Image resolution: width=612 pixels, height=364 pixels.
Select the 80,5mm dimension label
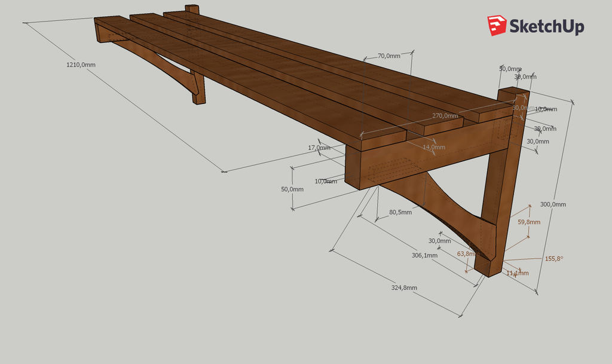(x=400, y=212)
